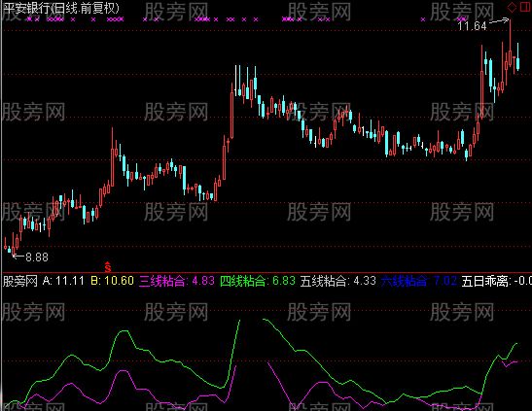Click the 11.64 high price label
This screenshot has height=411, width=532.
[x=472, y=26]
